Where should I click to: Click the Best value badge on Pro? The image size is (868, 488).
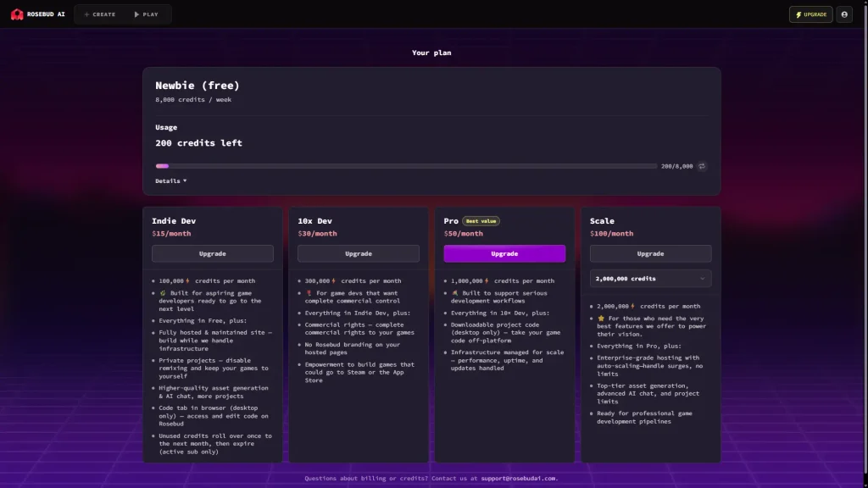(x=481, y=221)
